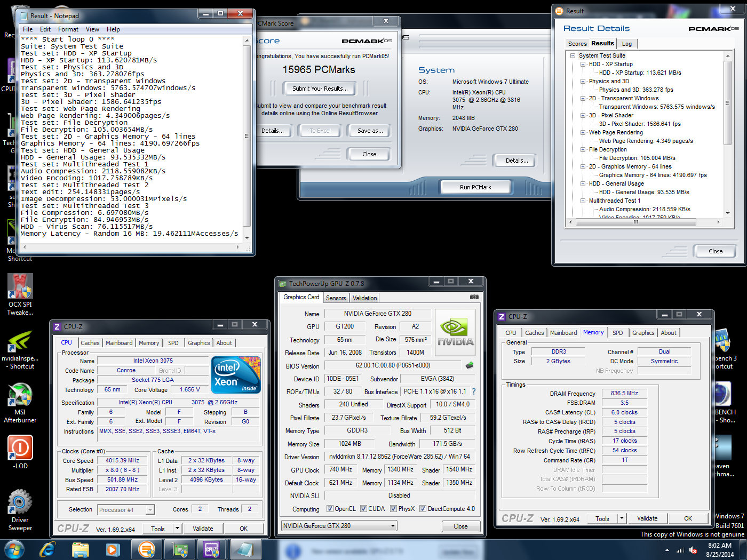Click the PCMark Result window orange icon
The height and width of the screenshot is (560, 747).
point(559,11)
